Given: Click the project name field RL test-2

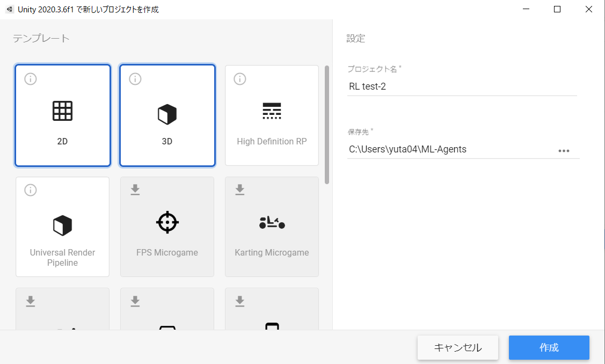Looking at the screenshot, I should (x=462, y=86).
